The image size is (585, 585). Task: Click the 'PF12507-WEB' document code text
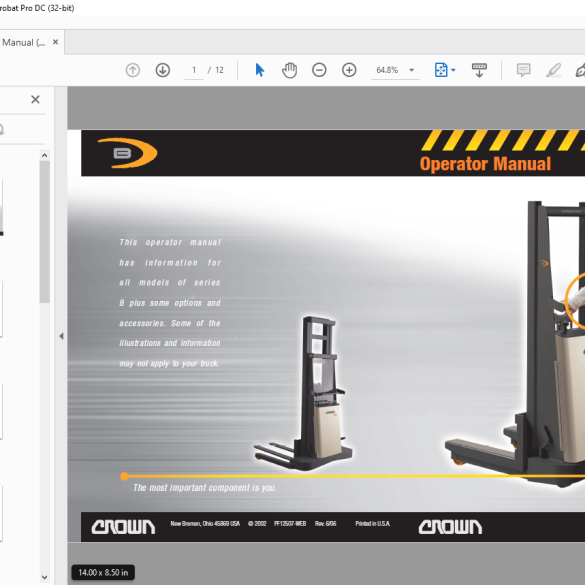290,523
